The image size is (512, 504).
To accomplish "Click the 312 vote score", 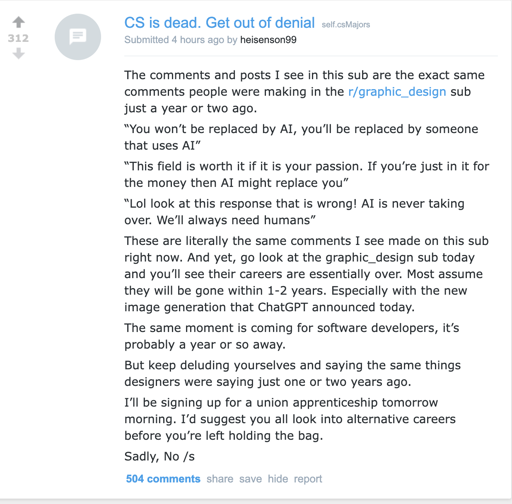I will tap(18, 38).
